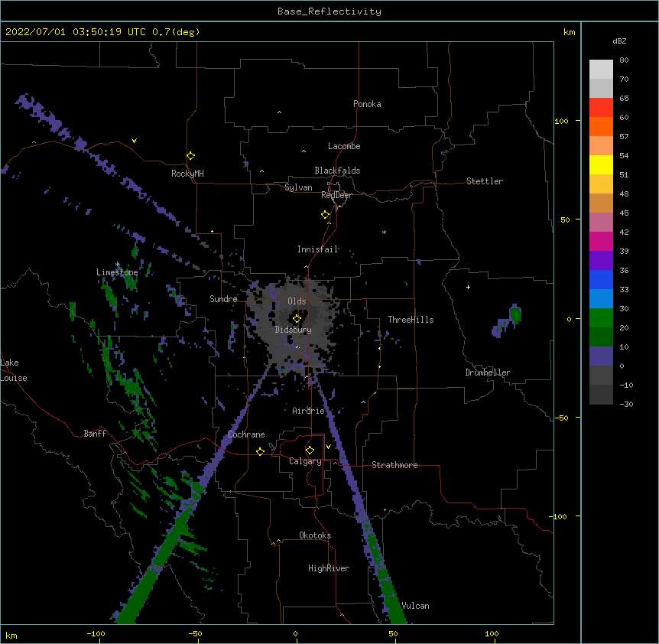The width and height of the screenshot is (659, 644).
Task: Select the green 20-30 dBZ legend swatch
Action: click(601, 318)
